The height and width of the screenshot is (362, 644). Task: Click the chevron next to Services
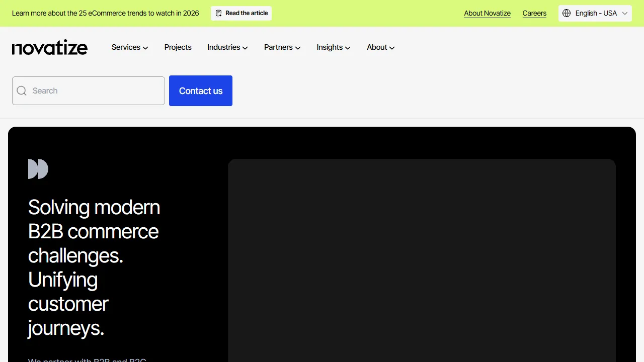click(145, 48)
